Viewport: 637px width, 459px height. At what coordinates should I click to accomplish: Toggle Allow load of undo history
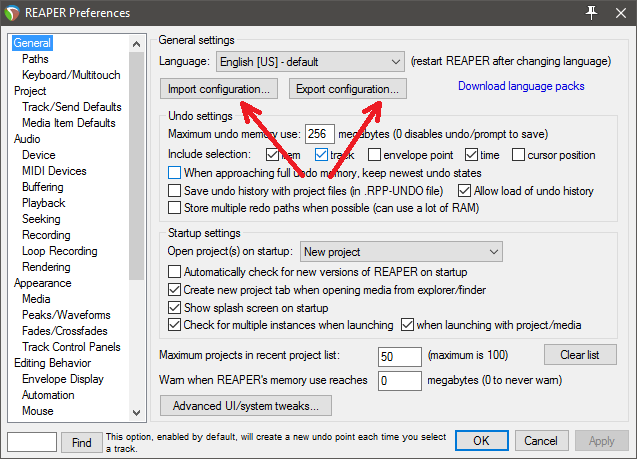coord(464,191)
